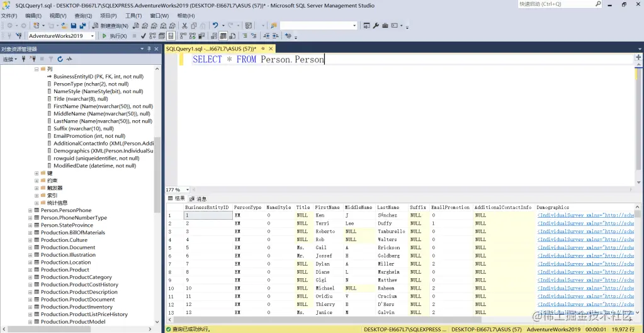Click the Find in Files search icon

pyautogui.click(x=273, y=25)
